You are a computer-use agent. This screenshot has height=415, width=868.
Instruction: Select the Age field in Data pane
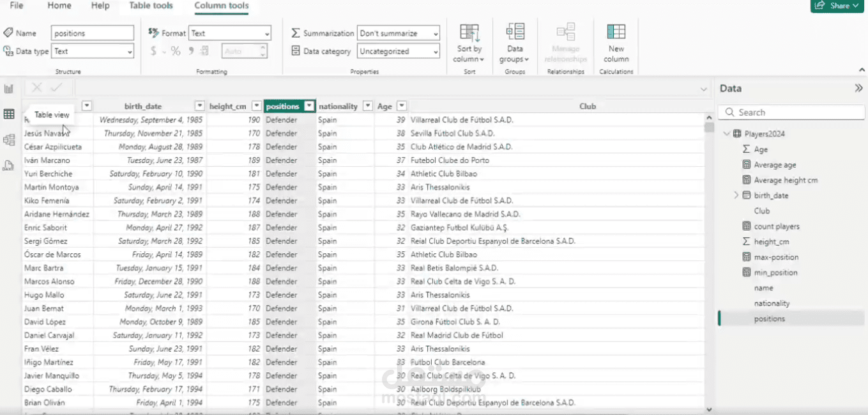(761, 149)
